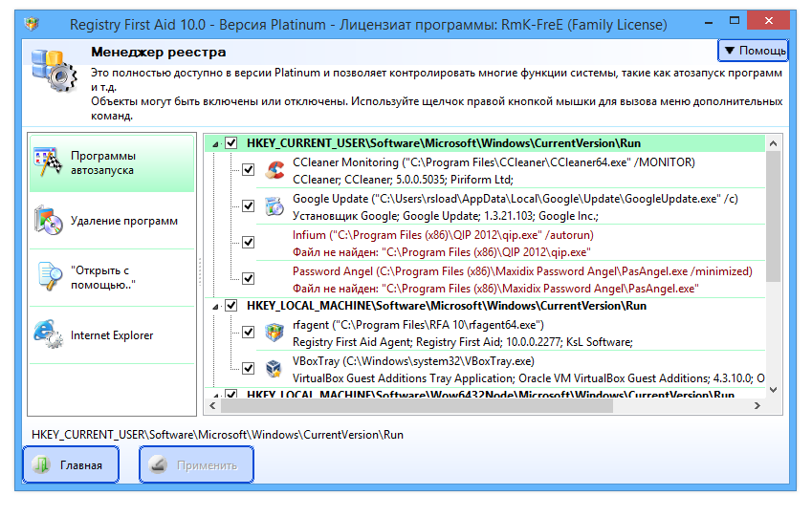
Task: Click the 'Открыть с помощью' magnifier icon
Action: tap(49, 277)
